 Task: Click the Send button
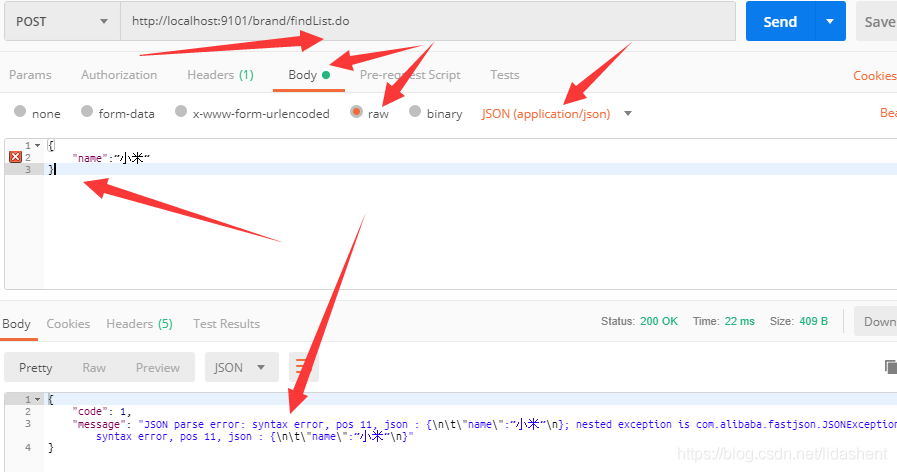click(780, 21)
